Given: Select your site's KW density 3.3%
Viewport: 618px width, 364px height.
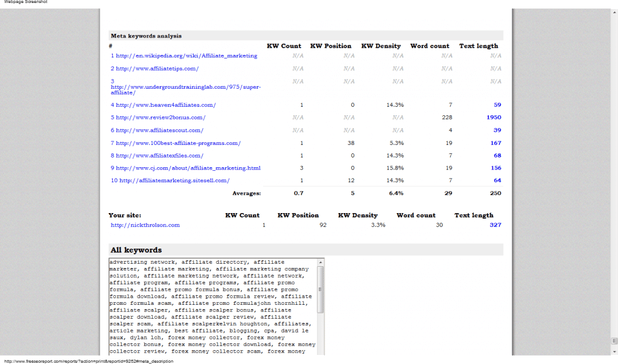Looking at the screenshot, I should 378,225.
